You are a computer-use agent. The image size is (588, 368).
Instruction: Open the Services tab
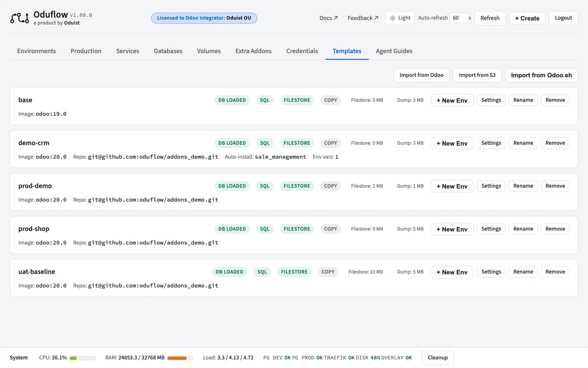127,51
